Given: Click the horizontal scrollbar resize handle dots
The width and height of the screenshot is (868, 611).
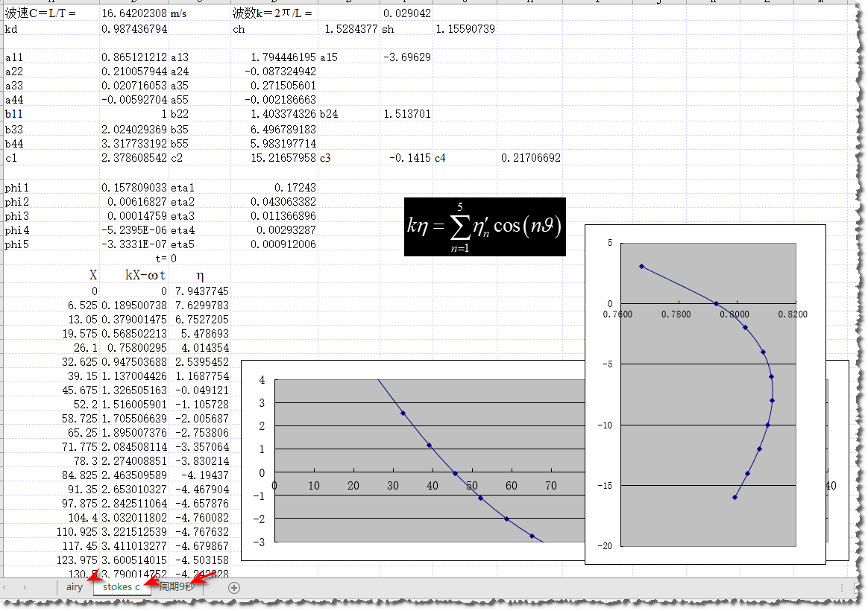Looking at the screenshot, I should (x=843, y=587).
